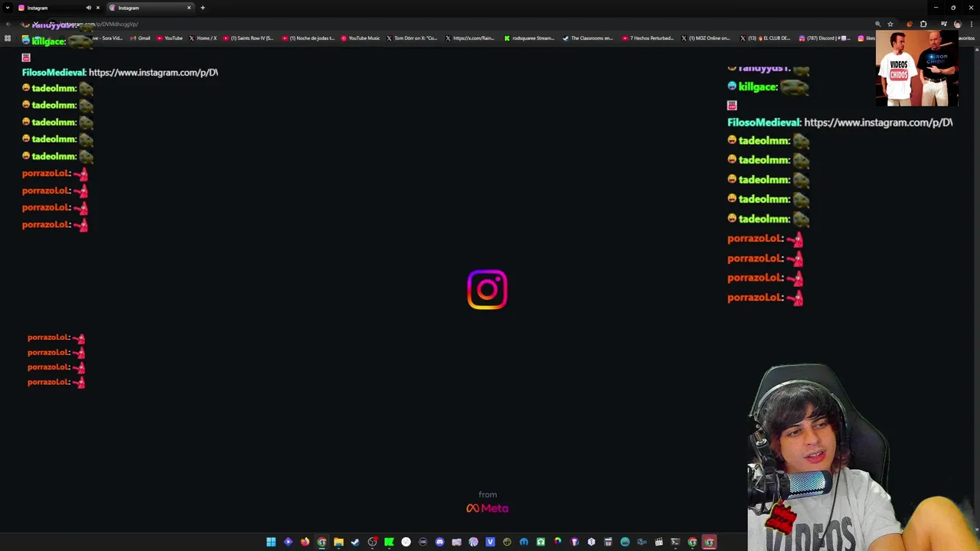The height and width of the screenshot is (551, 980).
Task: Open the rodsquaree Stream bookmark
Action: click(529, 38)
